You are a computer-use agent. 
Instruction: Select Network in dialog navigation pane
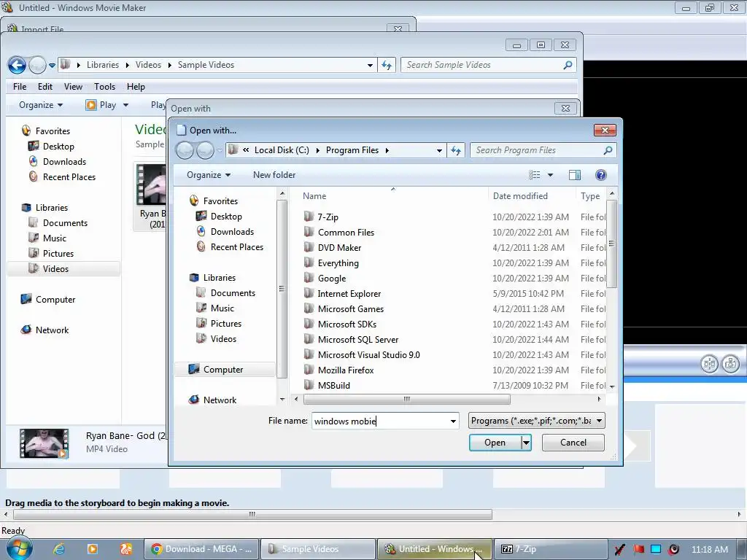coord(220,400)
